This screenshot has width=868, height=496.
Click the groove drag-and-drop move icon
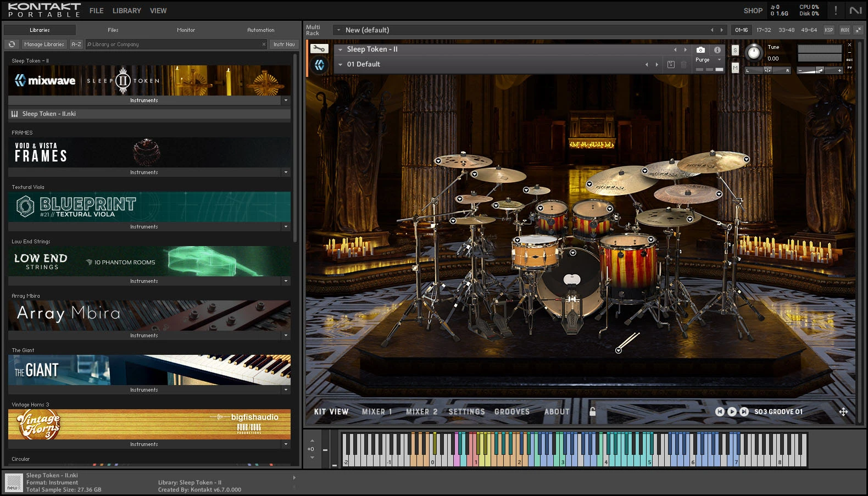coord(843,411)
